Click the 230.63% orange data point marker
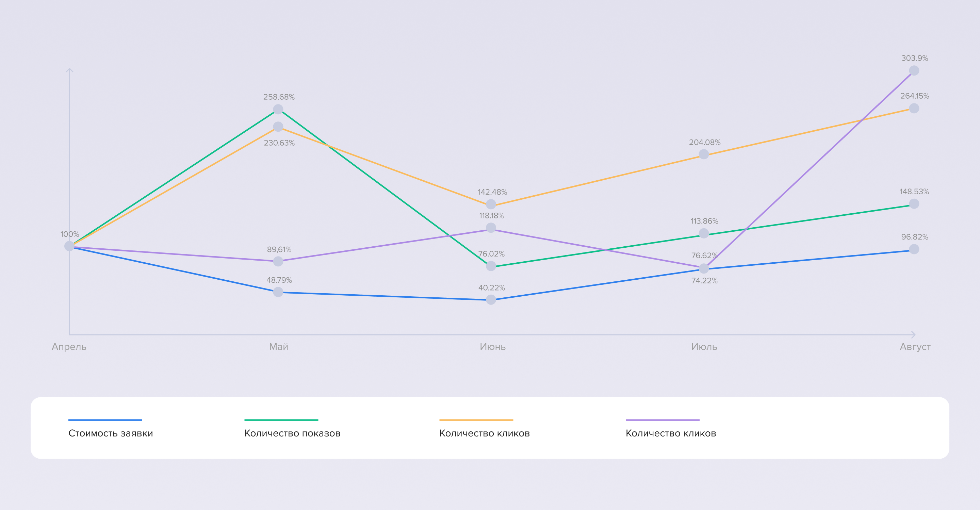 tap(278, 127)
